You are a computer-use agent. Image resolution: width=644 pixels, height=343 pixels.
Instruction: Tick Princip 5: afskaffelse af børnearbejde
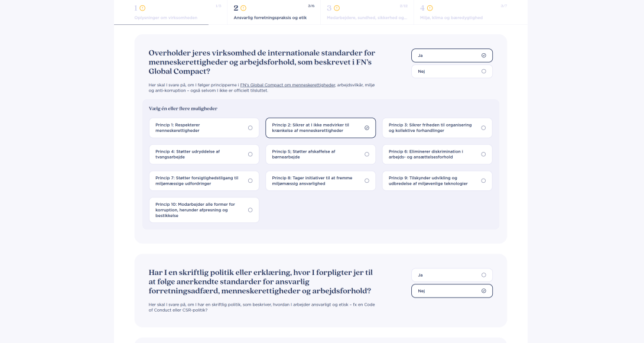320,154
